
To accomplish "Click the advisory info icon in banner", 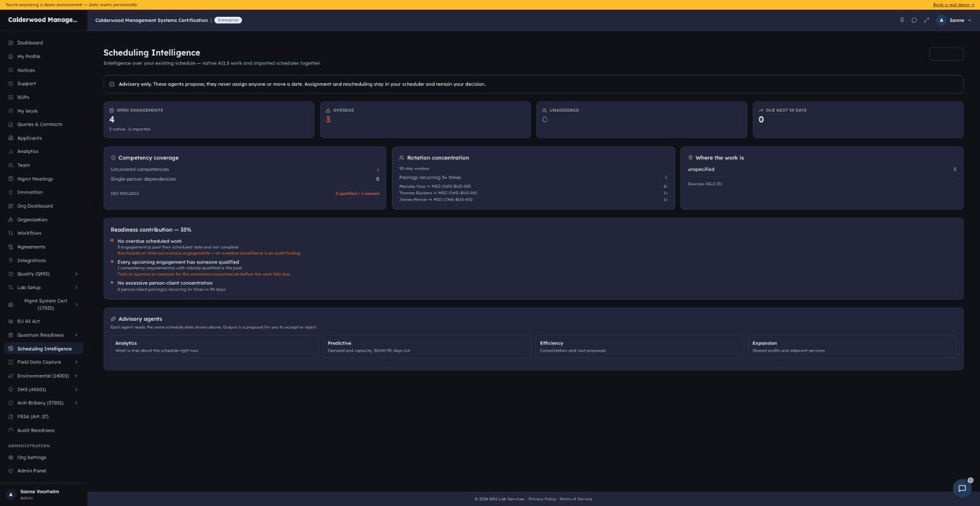I will click(x=112, y=84).
